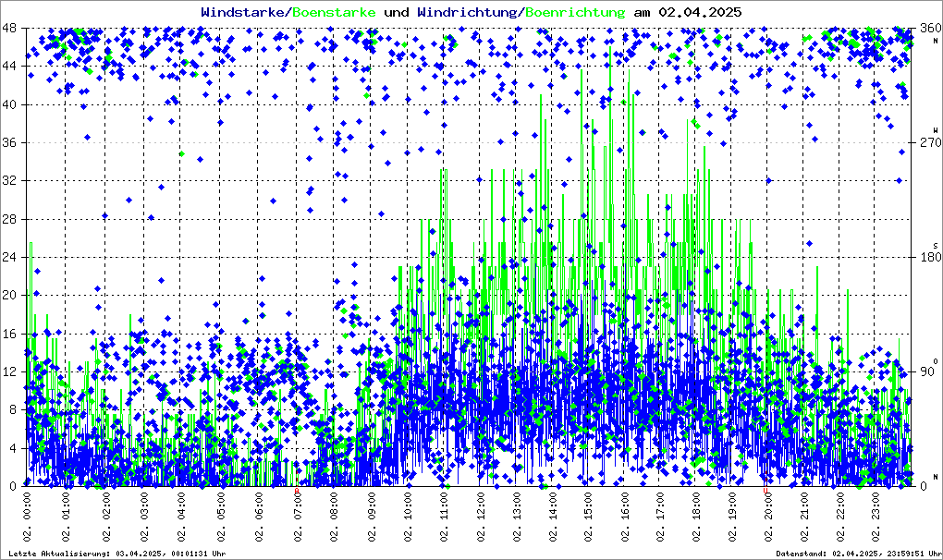
Task: Select the left axis value '24'
Action: [x=8, y=257]
